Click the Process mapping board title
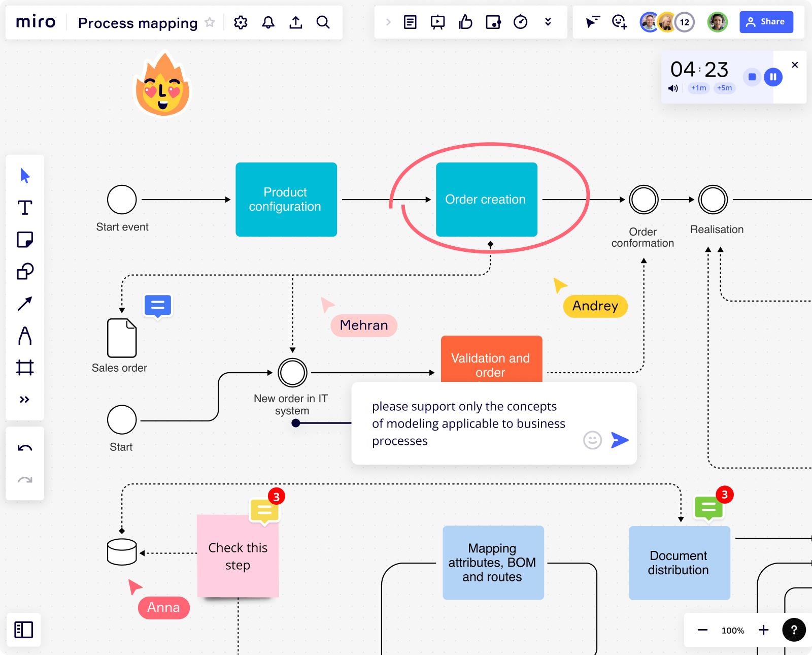Image resolution: width=812 pixels, height=655 pixels. [x=138, y=23]
